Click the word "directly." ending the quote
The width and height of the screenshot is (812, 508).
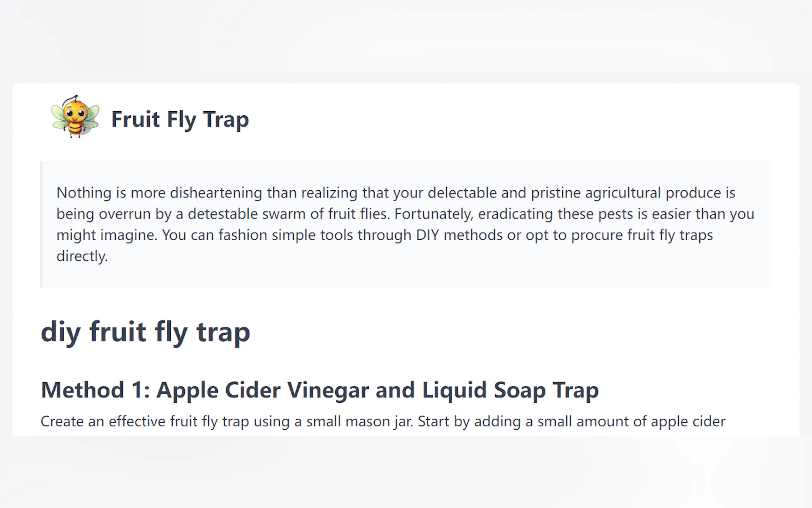[x=82, y=256]
